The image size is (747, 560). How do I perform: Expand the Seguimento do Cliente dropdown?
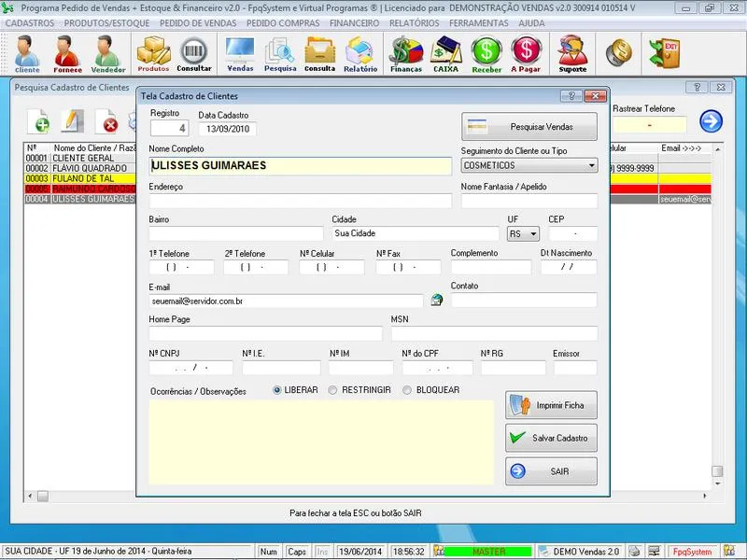click(x=591, y=165)
